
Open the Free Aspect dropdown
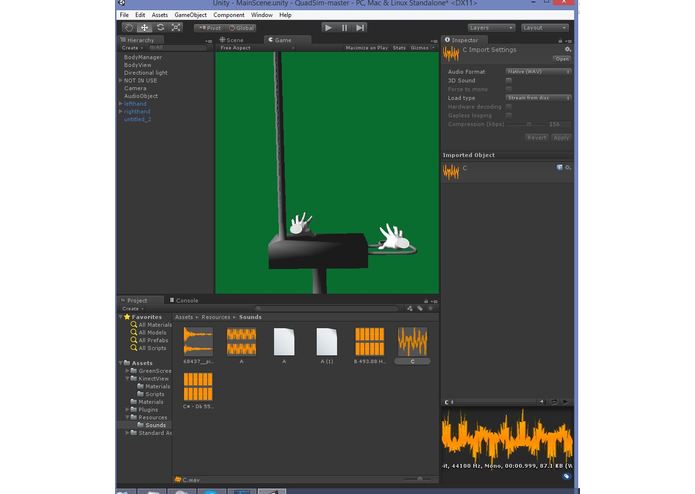tap(257, 48)
